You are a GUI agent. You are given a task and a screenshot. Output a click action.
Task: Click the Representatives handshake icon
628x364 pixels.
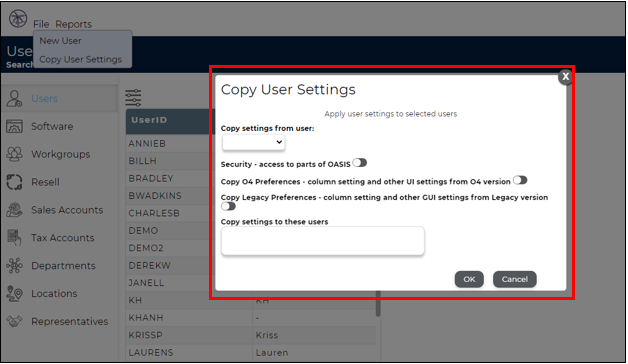click(x=14, y=321)
